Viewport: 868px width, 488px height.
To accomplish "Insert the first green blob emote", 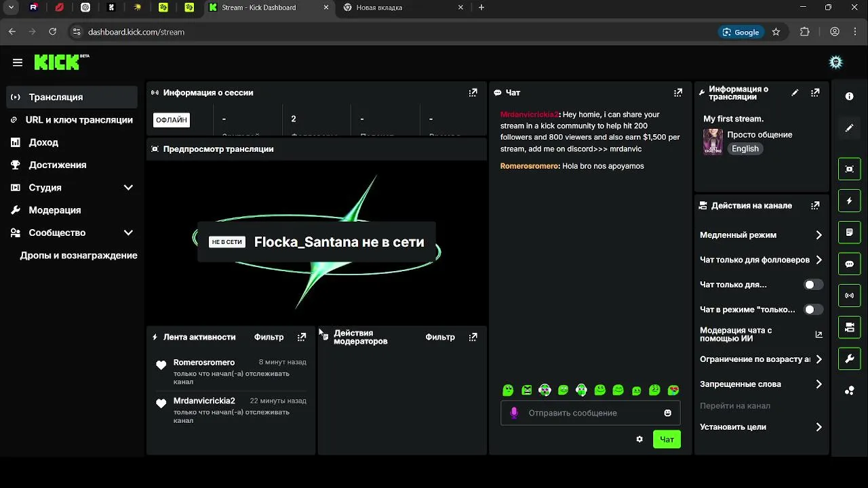I will tap(508, 390).
